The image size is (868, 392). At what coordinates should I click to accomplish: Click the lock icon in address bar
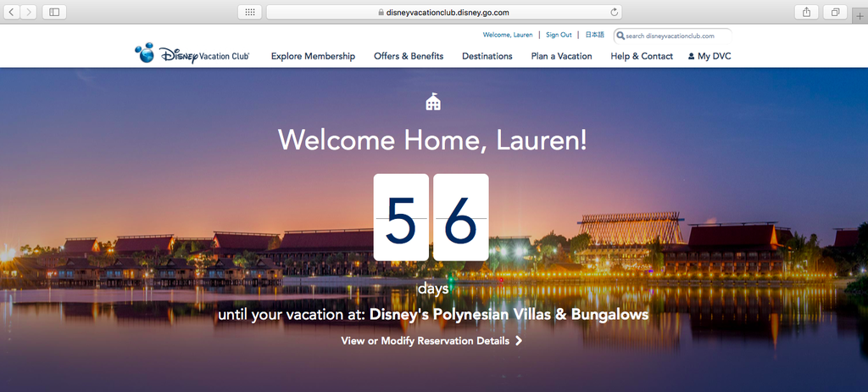(381, 12)
